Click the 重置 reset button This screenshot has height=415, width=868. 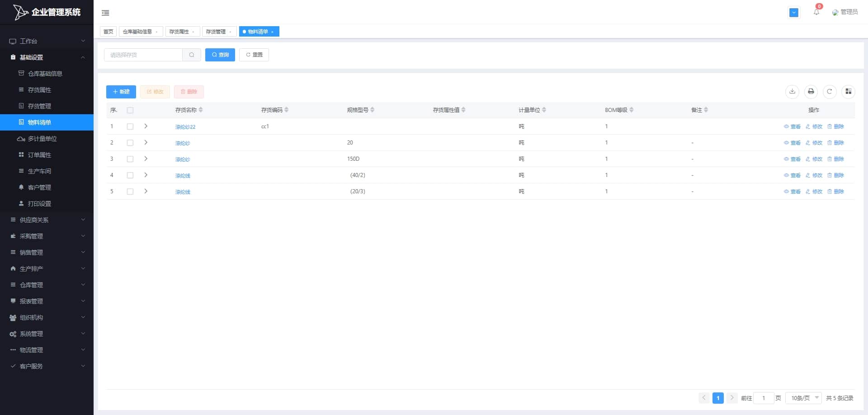click(x=254, y=55)
